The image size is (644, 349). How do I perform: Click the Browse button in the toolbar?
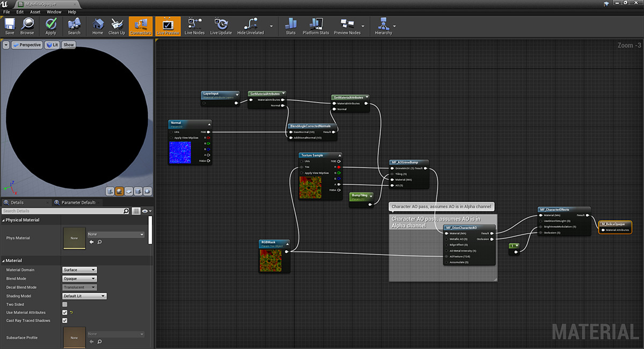(27, 25)
